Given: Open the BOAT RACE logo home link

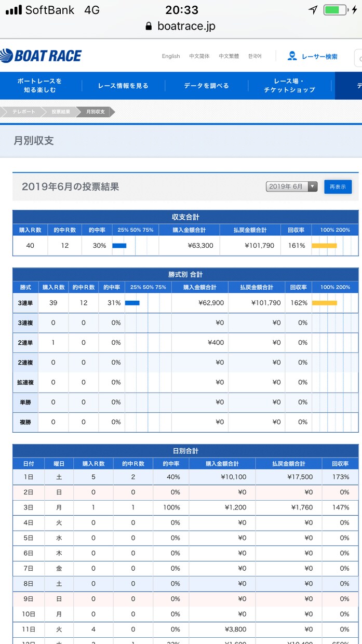Looking at the screenshot, I should click(41, 56).
